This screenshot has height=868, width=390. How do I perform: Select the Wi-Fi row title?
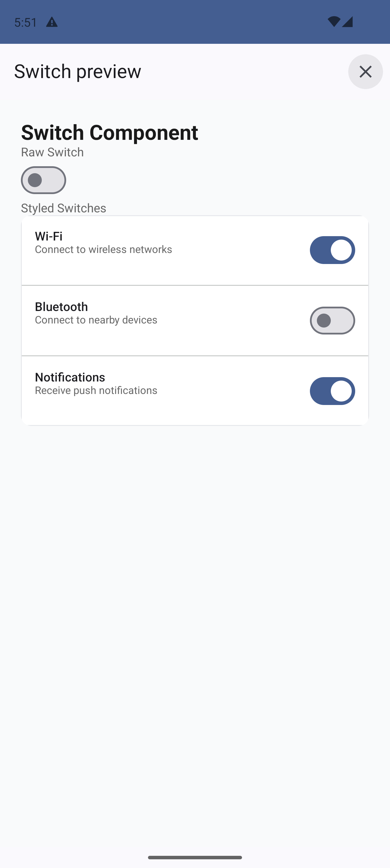48,236
